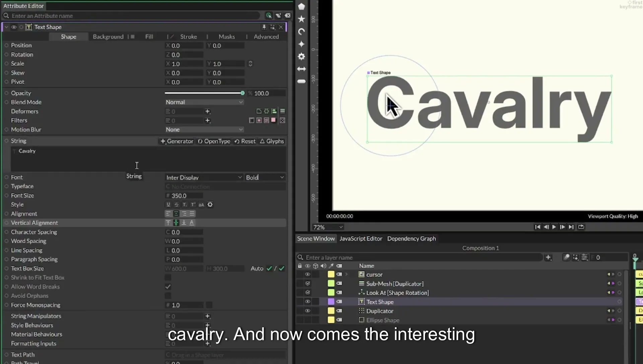
Task: Set vertical alignment to top
Action: pos(168,223)
